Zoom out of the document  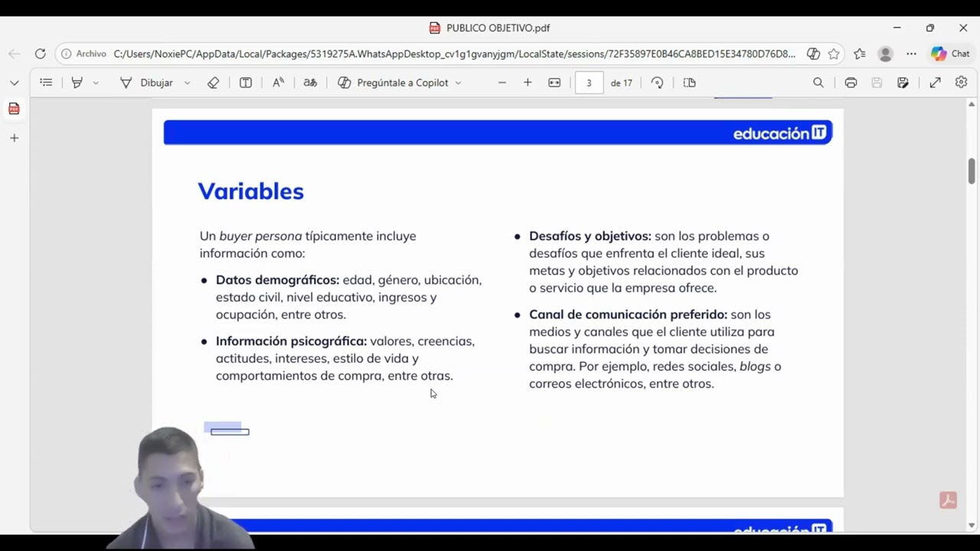tap(502, 83)
